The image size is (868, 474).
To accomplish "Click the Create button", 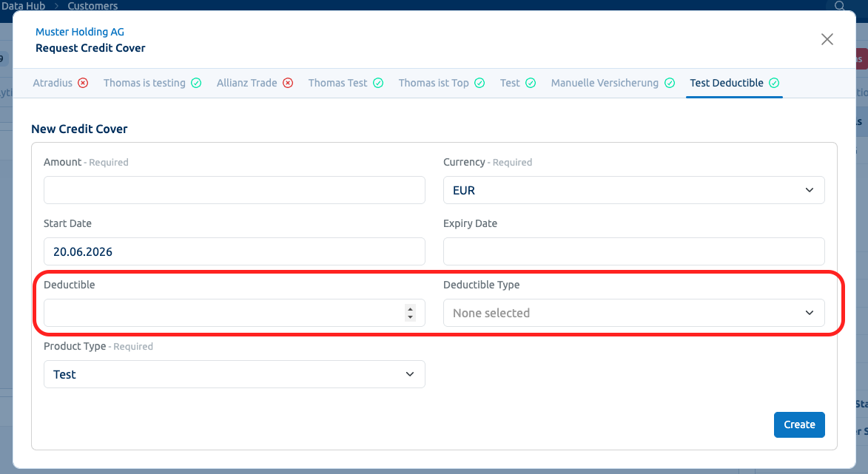I will click(x=799, y=424).
